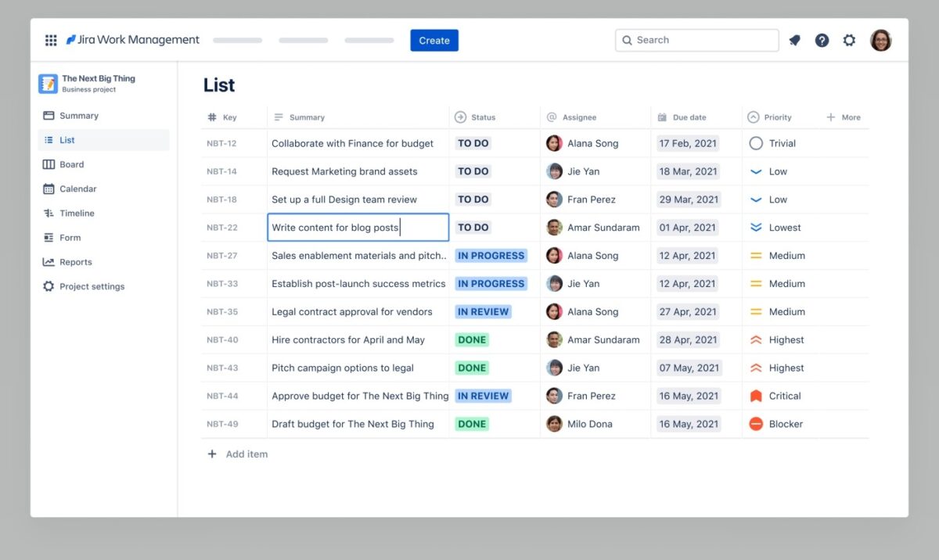Click the blue Create button
The height and width of the screenshot is (560, 939).
click(434, 41)
